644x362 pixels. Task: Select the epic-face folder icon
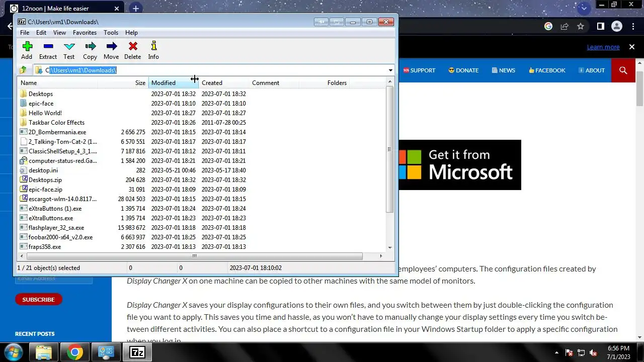(24, 104)
